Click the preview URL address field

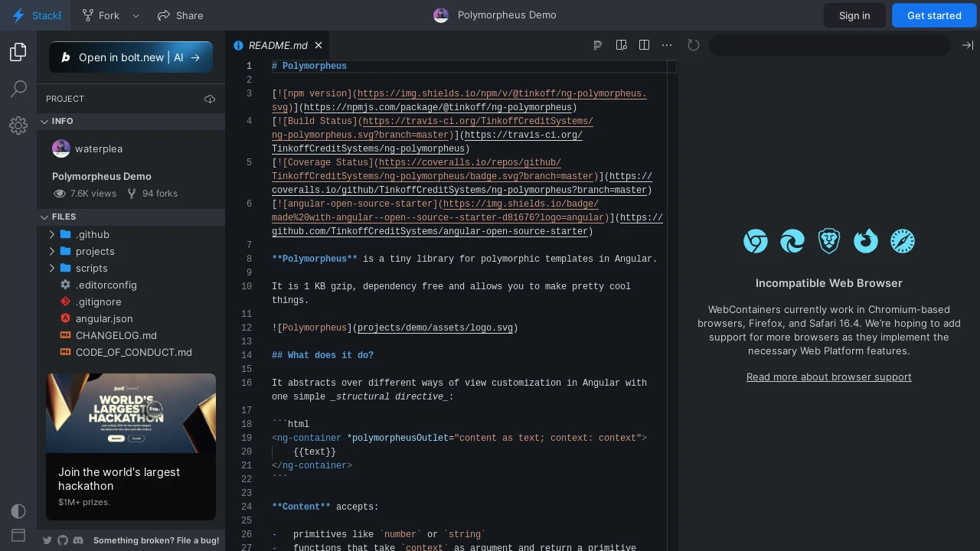[x=830, y=45]
